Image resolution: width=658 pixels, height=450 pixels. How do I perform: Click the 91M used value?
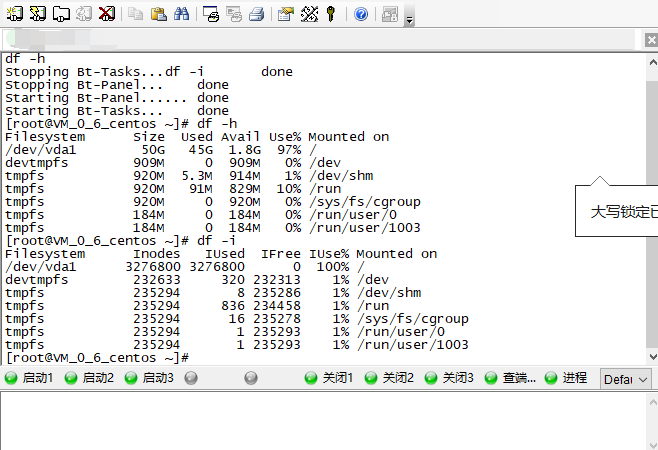click(201, 189)
